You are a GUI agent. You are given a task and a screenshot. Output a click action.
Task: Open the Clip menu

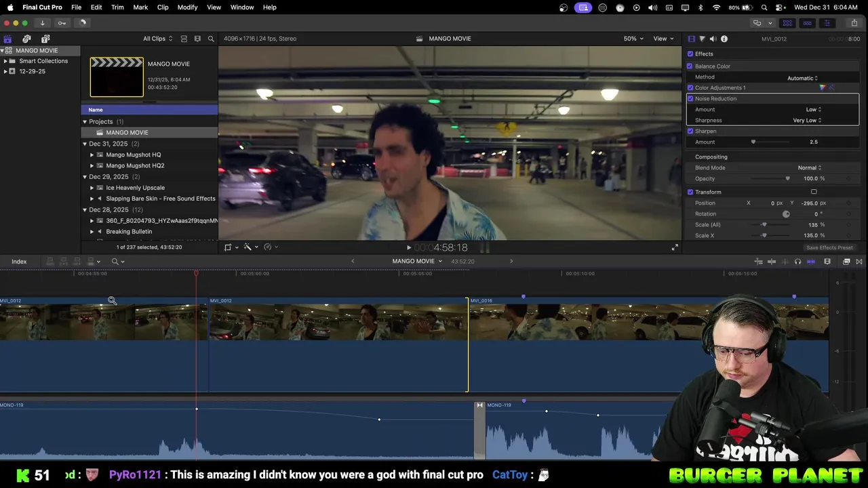pyautogui.click(x=163, y=7)
